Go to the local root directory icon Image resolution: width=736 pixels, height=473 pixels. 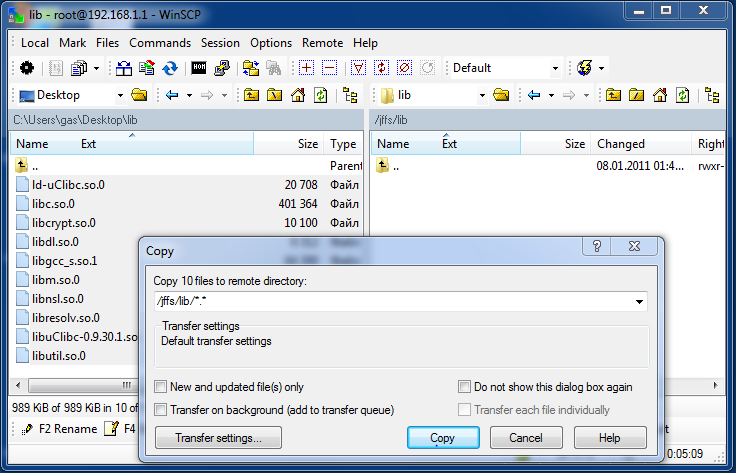click(x=275, y=95)
